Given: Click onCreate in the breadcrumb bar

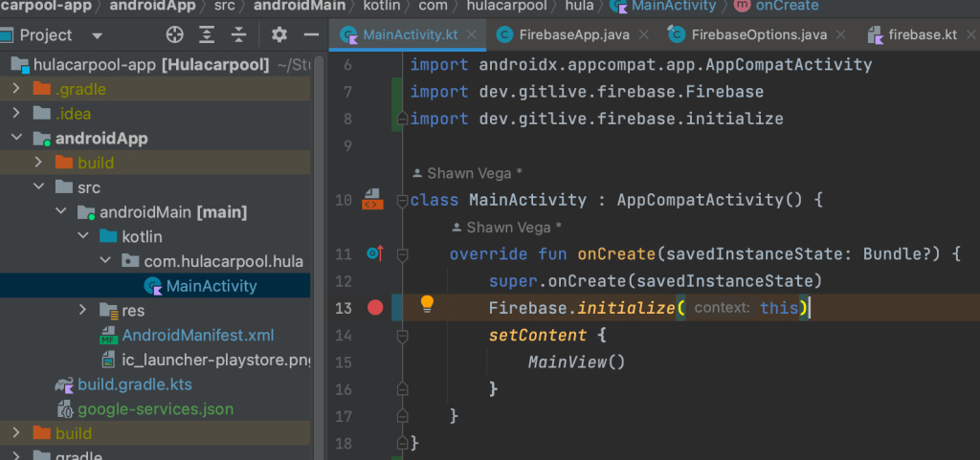Looking at the screenshot, I should pyautogui.click(x=787, y=6).
